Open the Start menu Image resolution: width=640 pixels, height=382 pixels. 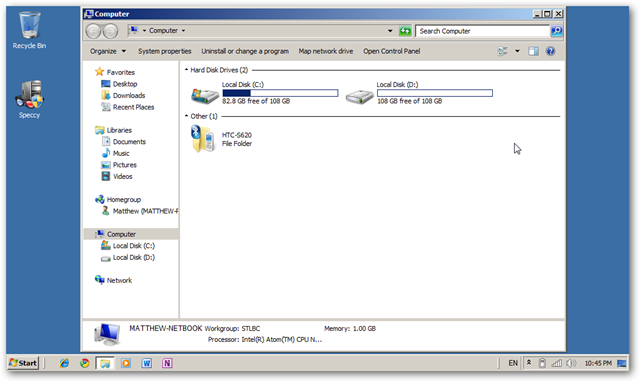point(23,363)
